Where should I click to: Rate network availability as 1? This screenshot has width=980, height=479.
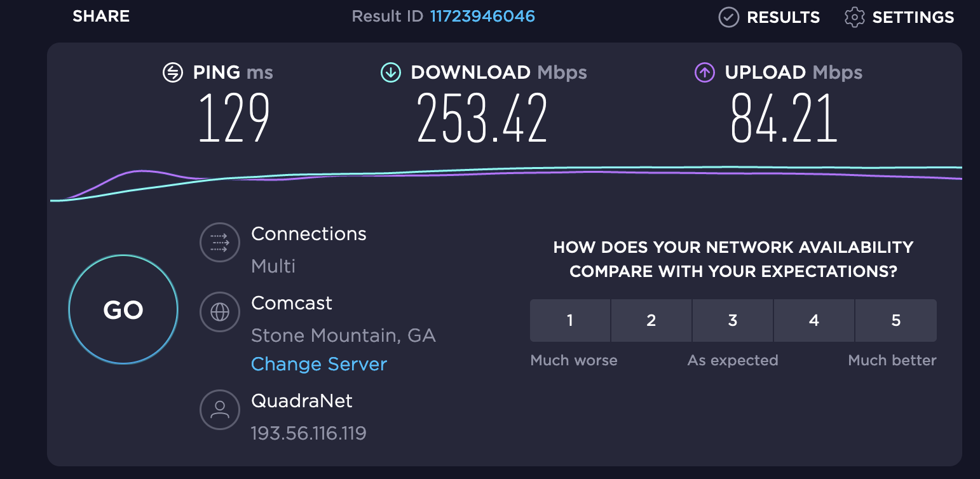click(570, 320)
